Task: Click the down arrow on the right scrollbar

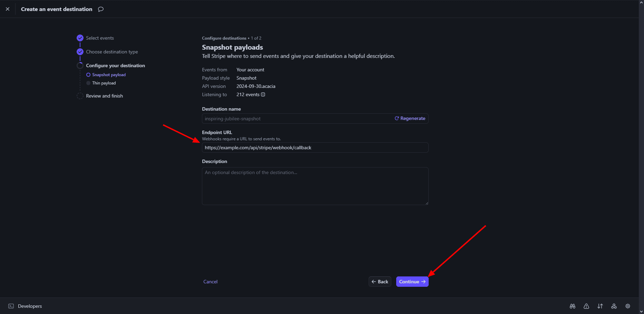Action: click(x=641, y=311)
